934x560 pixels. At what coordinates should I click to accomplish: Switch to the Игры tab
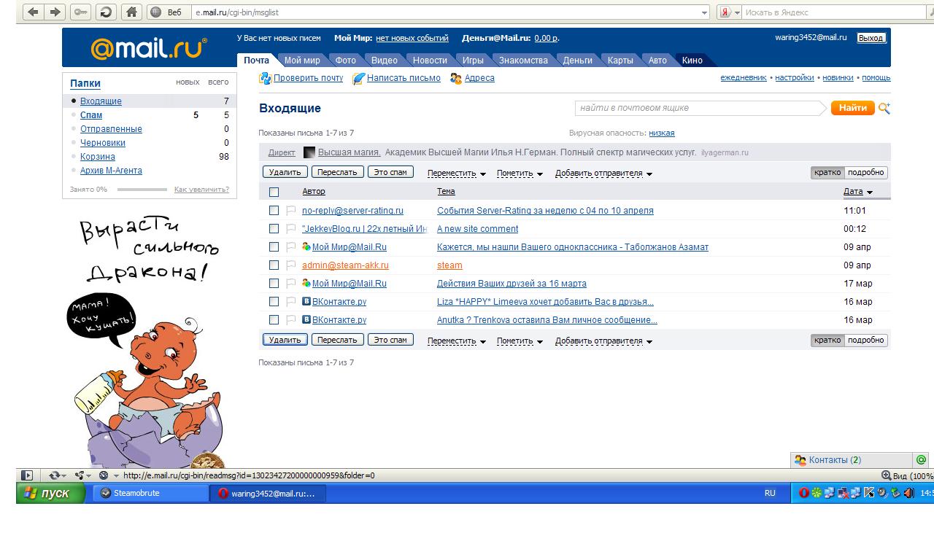pos(473,61)
